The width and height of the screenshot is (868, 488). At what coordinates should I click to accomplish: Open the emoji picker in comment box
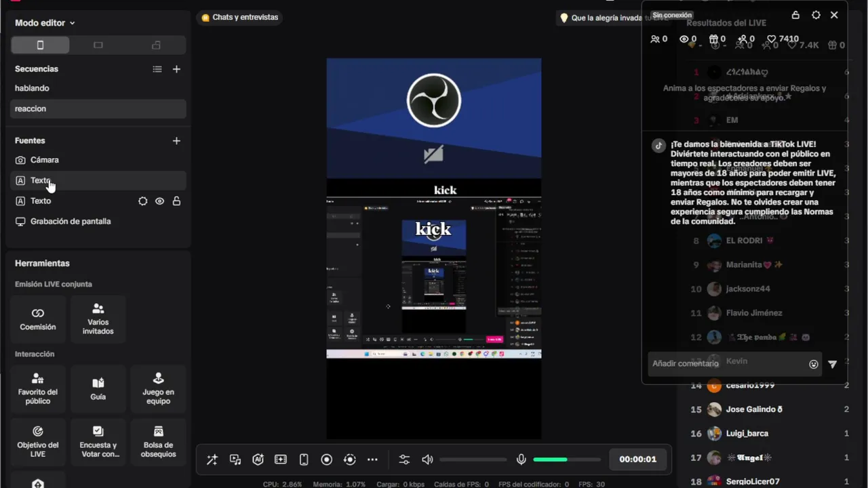[814, 365]
